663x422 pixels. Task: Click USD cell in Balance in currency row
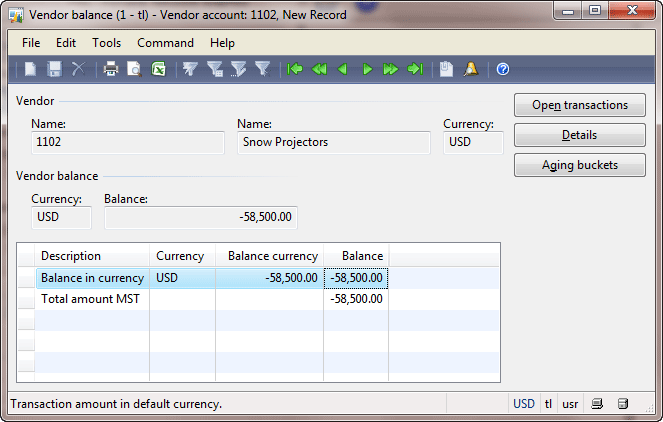(182, 278)
